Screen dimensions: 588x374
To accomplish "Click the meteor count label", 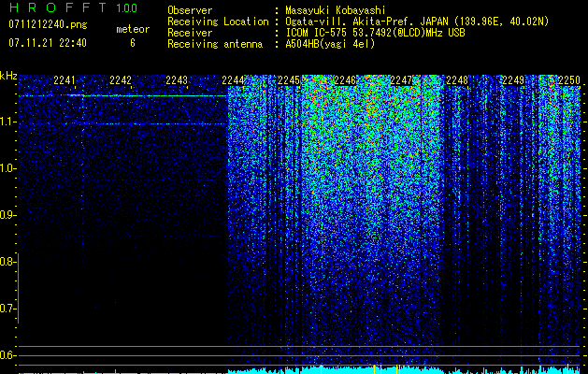I will (133, 29).
